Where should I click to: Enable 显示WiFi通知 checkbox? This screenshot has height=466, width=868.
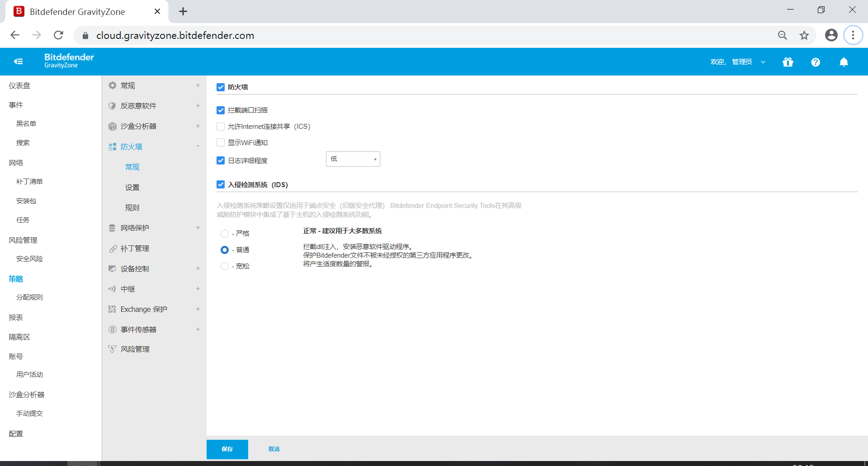click(x=221, y=143)
